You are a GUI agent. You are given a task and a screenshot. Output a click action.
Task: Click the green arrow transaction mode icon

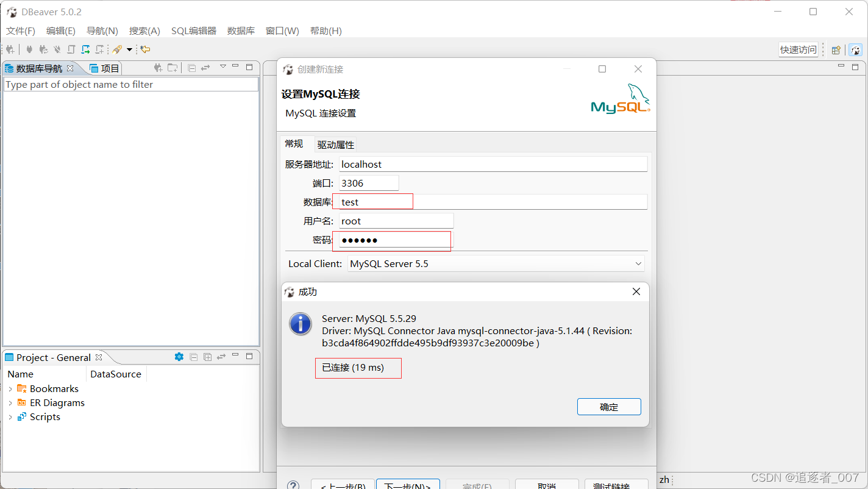pos(85,49)
